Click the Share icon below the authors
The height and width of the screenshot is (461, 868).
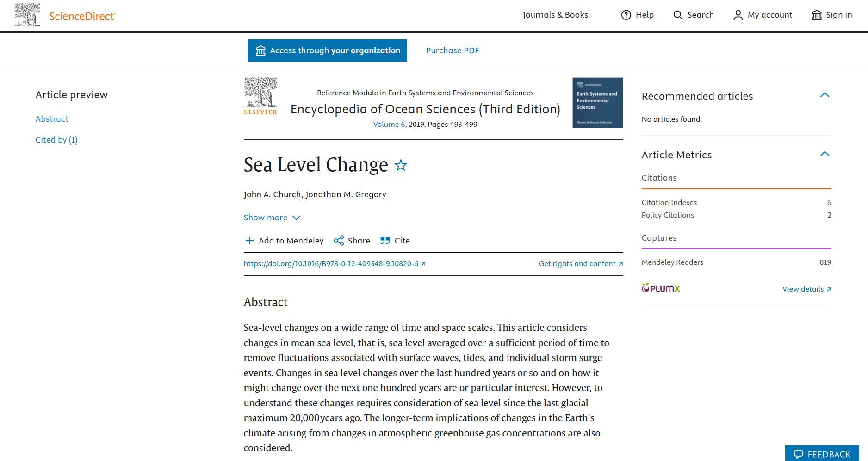340,240
